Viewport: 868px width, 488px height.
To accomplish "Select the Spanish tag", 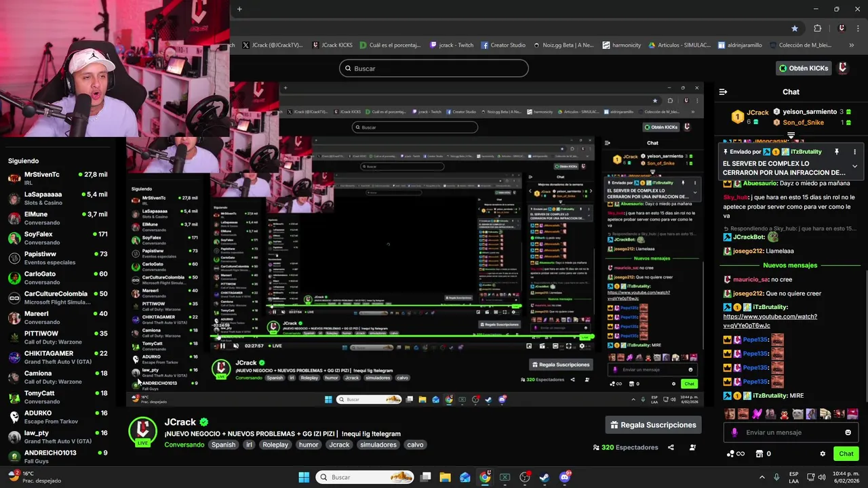I will (x=223, y=445).
